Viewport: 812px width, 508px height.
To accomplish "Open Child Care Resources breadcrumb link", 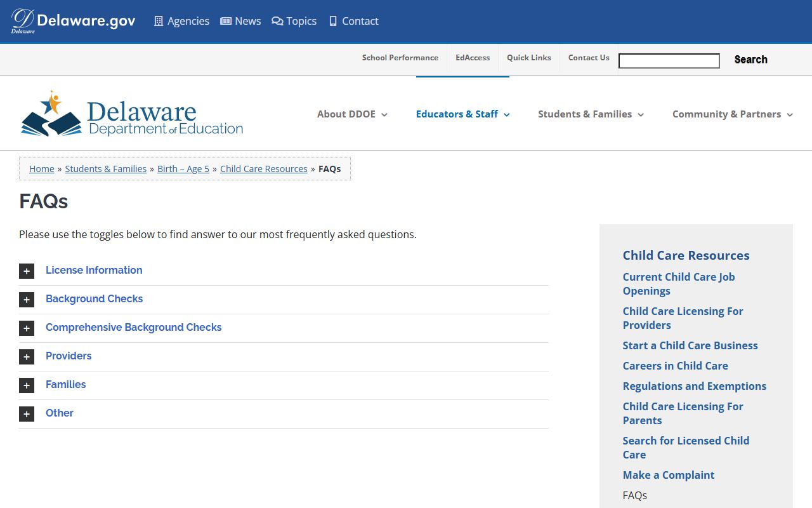I will (264, 169).
